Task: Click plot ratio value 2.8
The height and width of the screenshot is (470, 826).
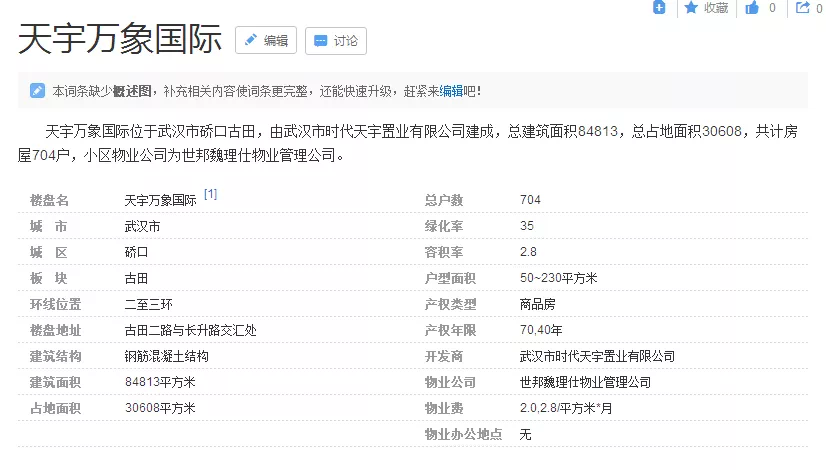Action: [528, 252]
